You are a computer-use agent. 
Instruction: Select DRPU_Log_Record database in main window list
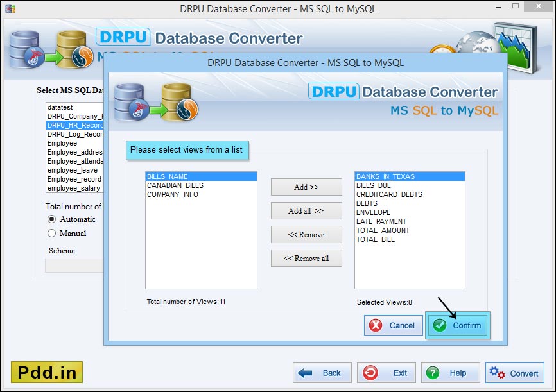75,134
